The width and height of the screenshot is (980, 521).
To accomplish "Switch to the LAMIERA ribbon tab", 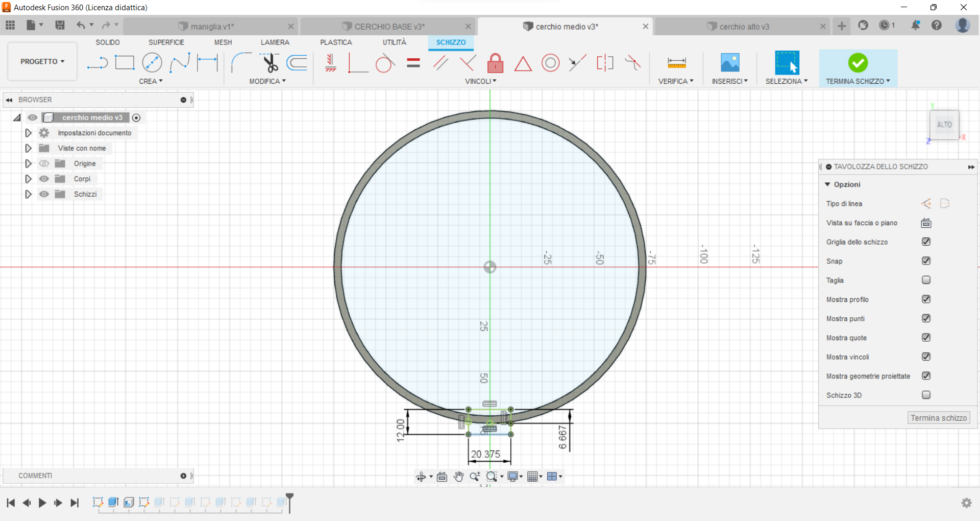I will (x=275, y=42).
